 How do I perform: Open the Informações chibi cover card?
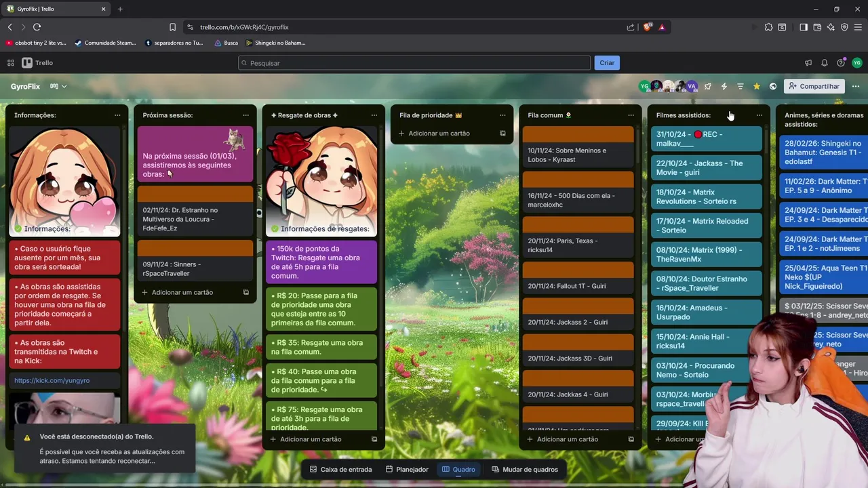64,181
